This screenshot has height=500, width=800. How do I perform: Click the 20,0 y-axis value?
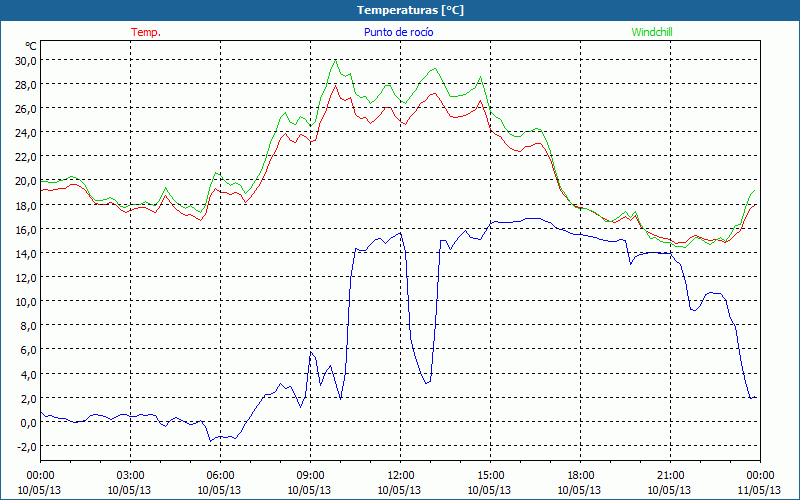click(x=26, y=181)
